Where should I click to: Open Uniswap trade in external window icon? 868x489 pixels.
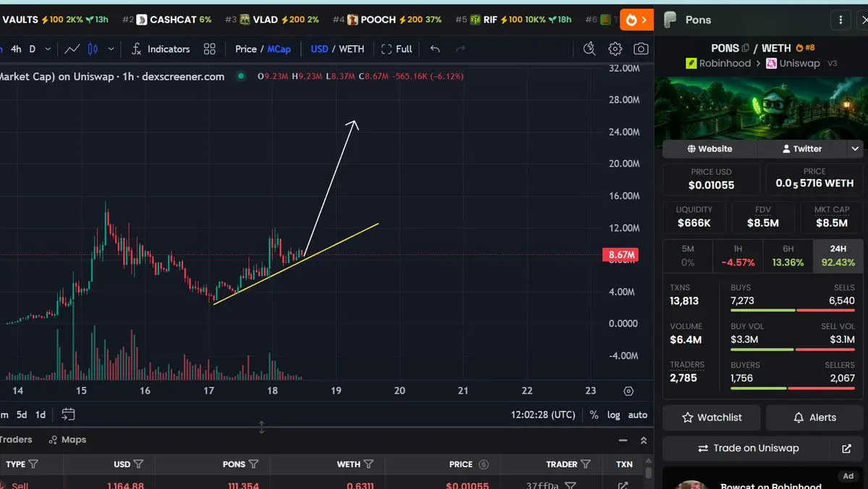[846, 448]
